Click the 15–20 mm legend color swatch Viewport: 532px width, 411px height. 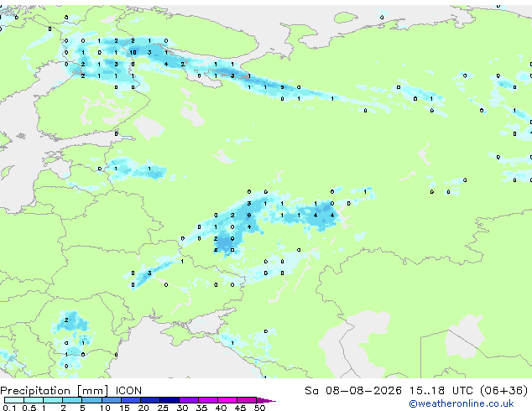coord(131,400)
